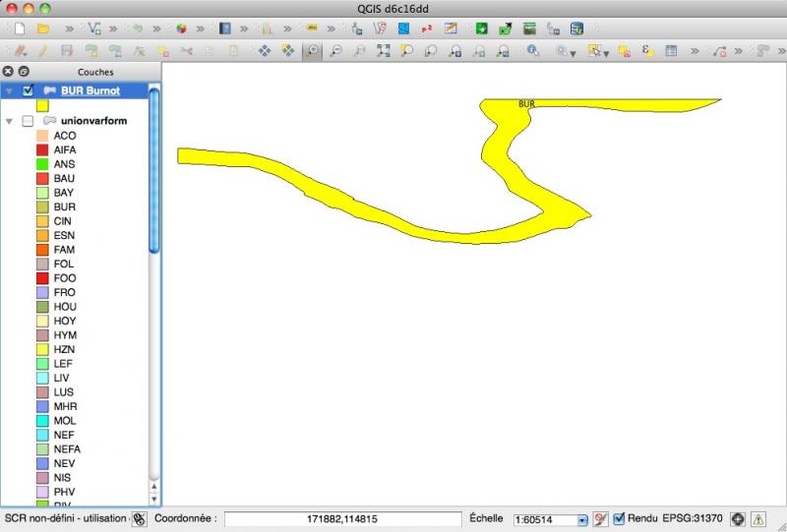Collapse the unionvarform layer legend
This screenshot has height=532, width=787.
pos(10,121)
